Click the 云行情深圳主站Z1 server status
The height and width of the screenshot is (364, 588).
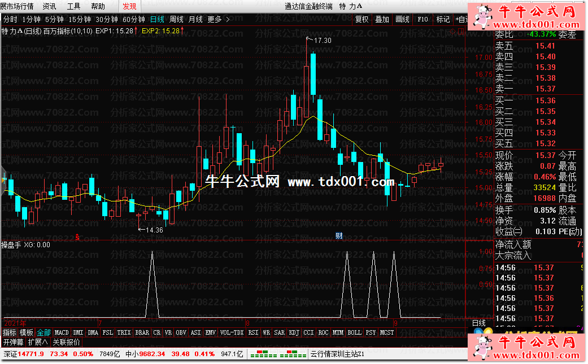337,354
